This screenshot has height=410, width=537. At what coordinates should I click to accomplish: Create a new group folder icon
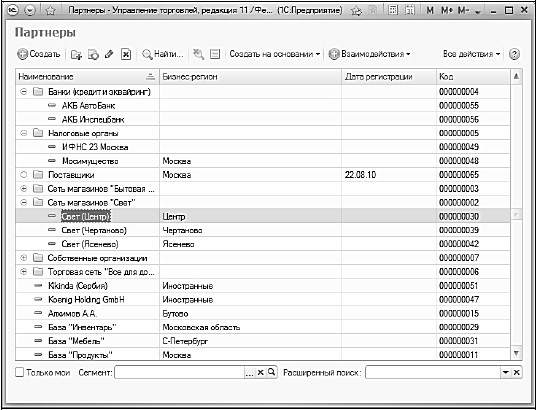pos(75,54)
